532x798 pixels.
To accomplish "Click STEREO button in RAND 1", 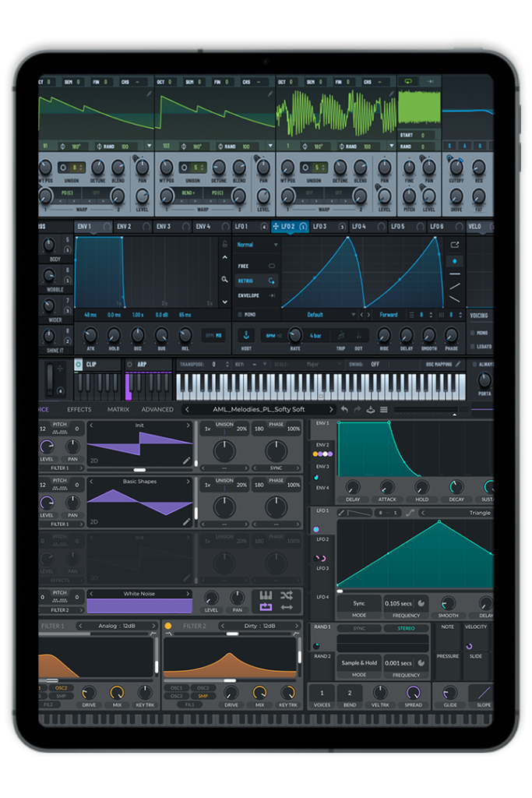I will pyautogui.click(x=406, y=628).
